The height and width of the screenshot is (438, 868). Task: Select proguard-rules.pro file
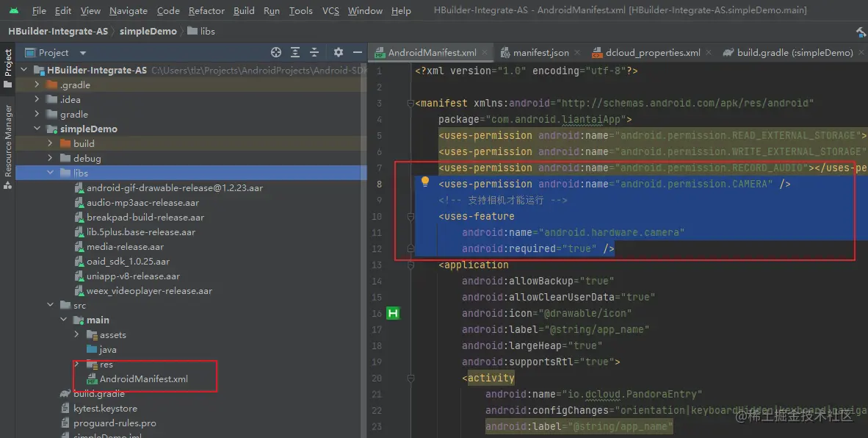point(109,423)
